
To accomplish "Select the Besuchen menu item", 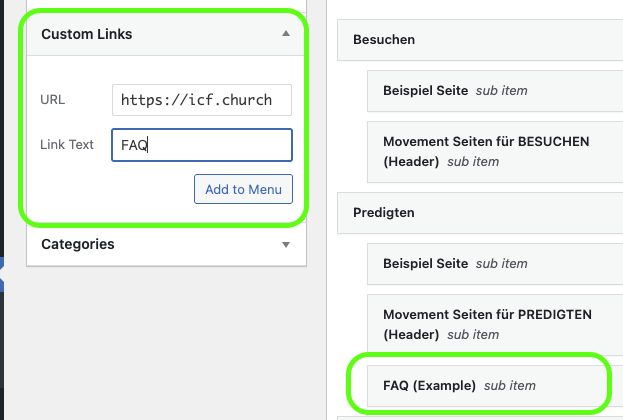I will coord(384,40).
